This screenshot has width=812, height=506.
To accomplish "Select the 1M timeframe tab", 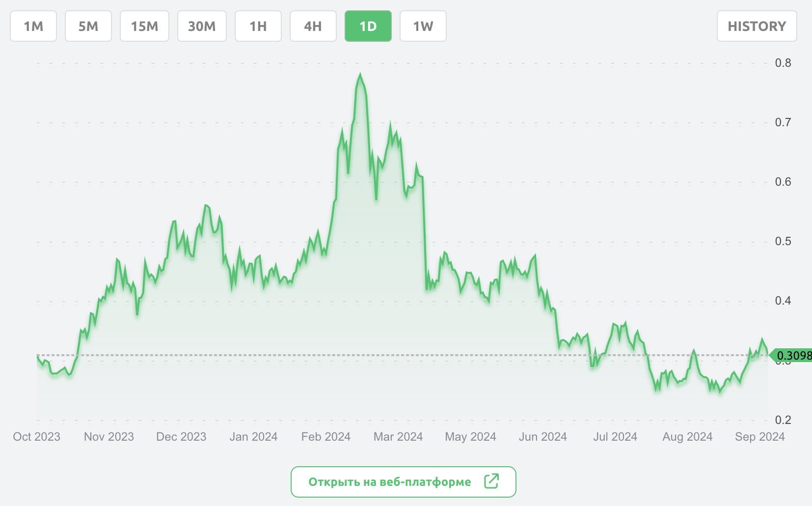I will point(33,26).
